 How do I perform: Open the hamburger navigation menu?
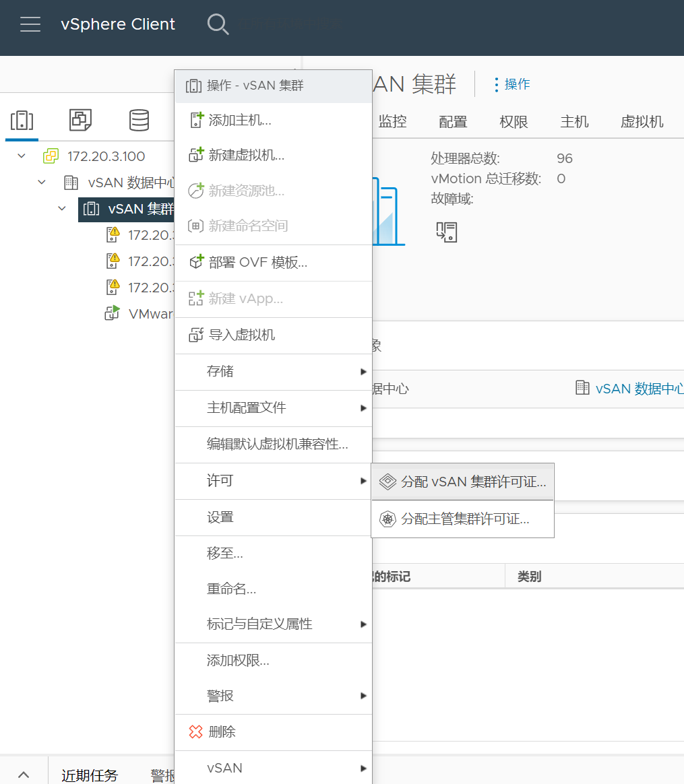tap(30, 24)
